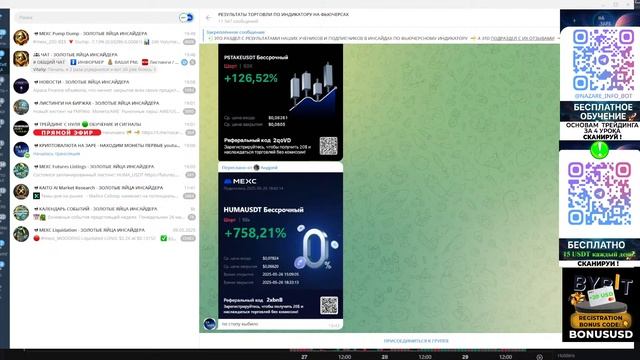Click the QR code in PSTAKEUSDT card
The image size is (640, 360).
pos(328,146)
